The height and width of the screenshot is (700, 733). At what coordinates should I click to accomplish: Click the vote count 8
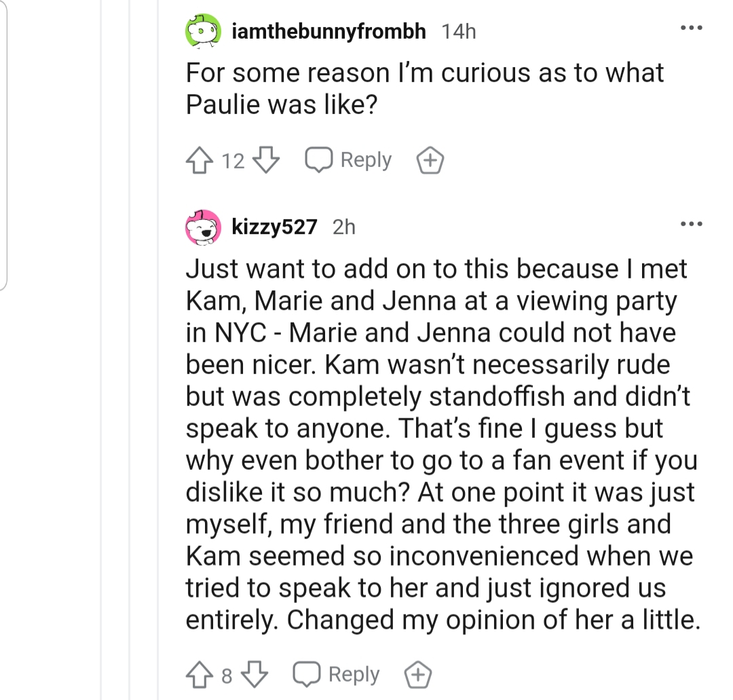pos(227,676)
